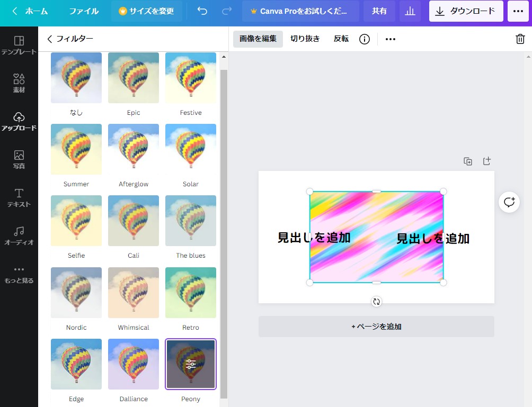This screenshot has height=407, width=532.
Task: Apply the Nordic filter
Action: (76, 293)
